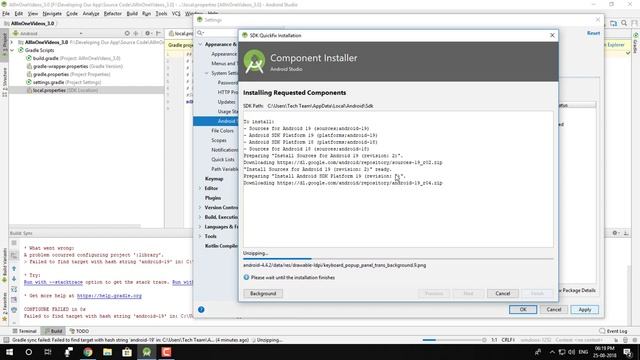The image size is (640, 360).
Task: Select Scopes settings entry
Action: pos(219,140)
